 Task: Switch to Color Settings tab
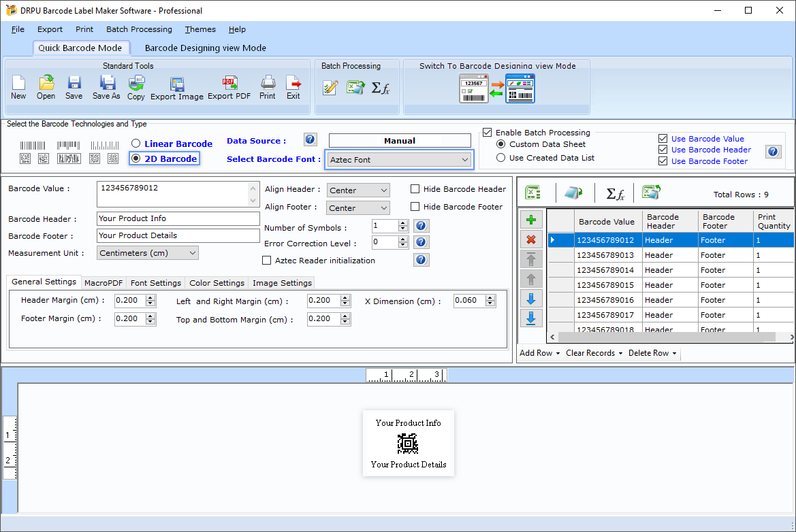[217, 283]
